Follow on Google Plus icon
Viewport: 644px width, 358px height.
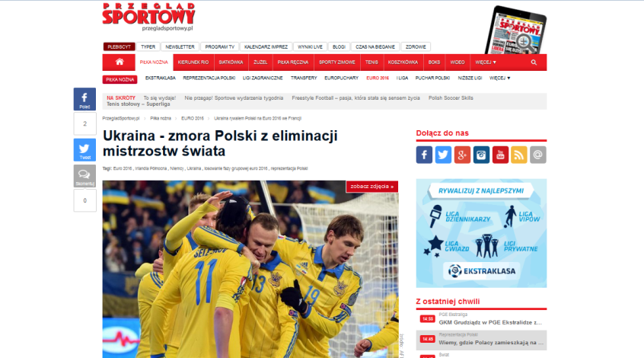[x=462, y=155]
